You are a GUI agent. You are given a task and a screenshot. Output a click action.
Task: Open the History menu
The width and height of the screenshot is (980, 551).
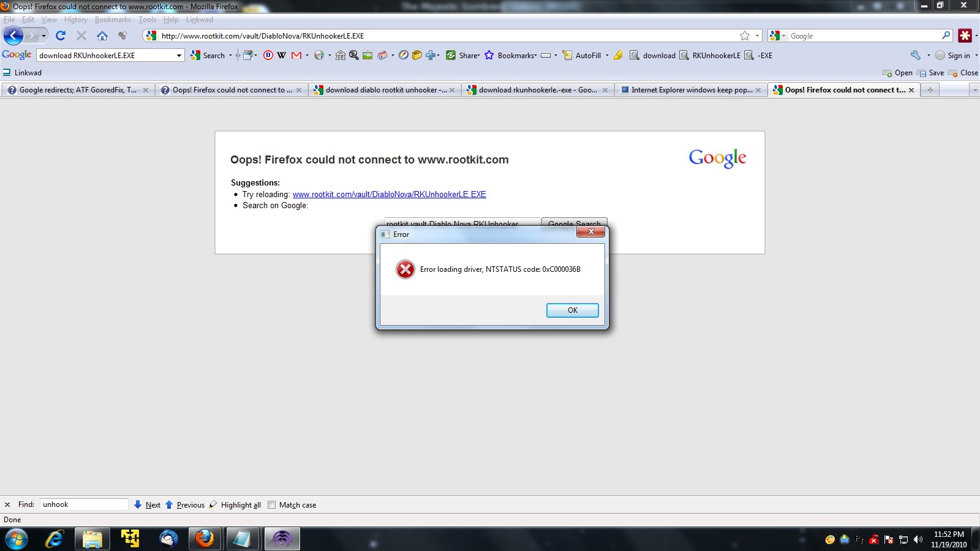click(x=76, y=20)
